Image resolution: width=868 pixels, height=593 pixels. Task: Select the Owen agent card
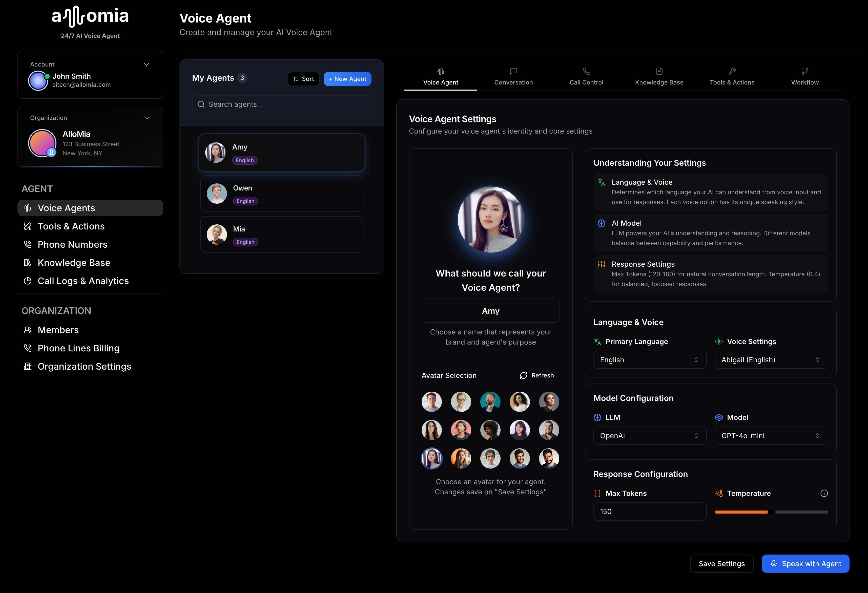click(x=281, y=194)
